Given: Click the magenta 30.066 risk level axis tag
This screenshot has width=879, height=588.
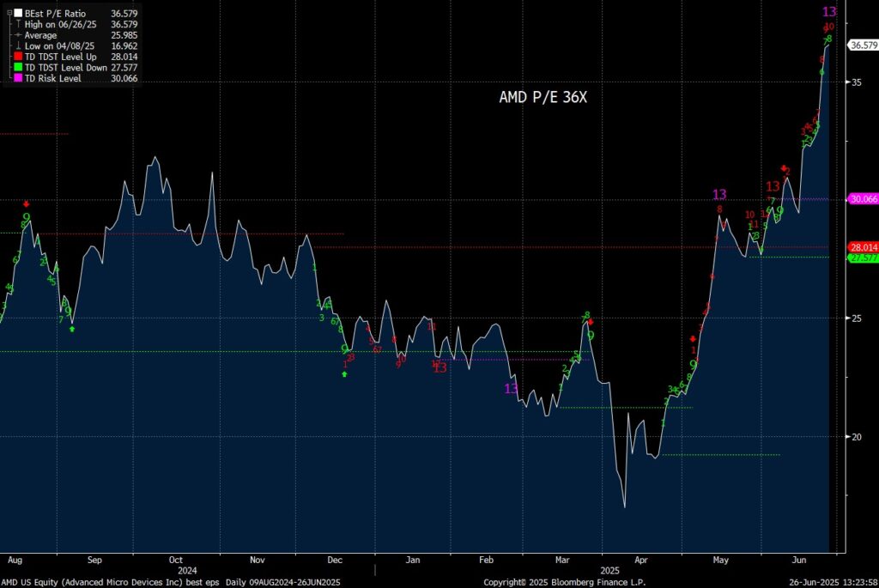Looking at the screenshot, I should pos(864,199).
